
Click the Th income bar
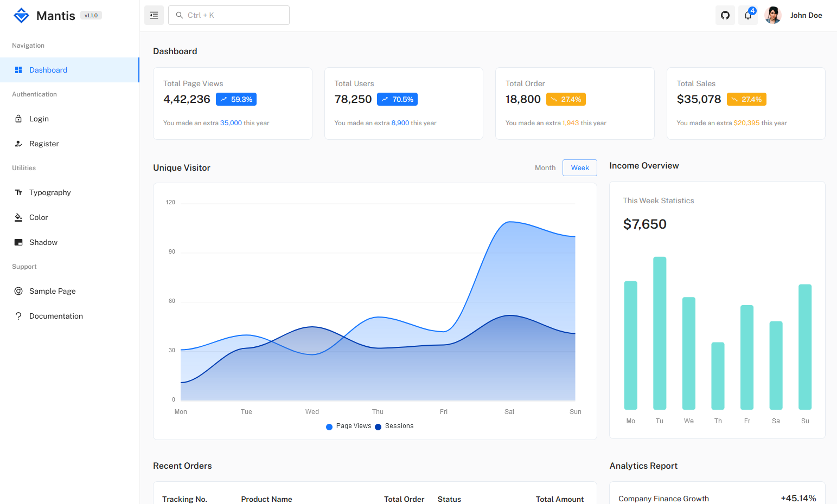pyautogui.click(x=718, y=376)
